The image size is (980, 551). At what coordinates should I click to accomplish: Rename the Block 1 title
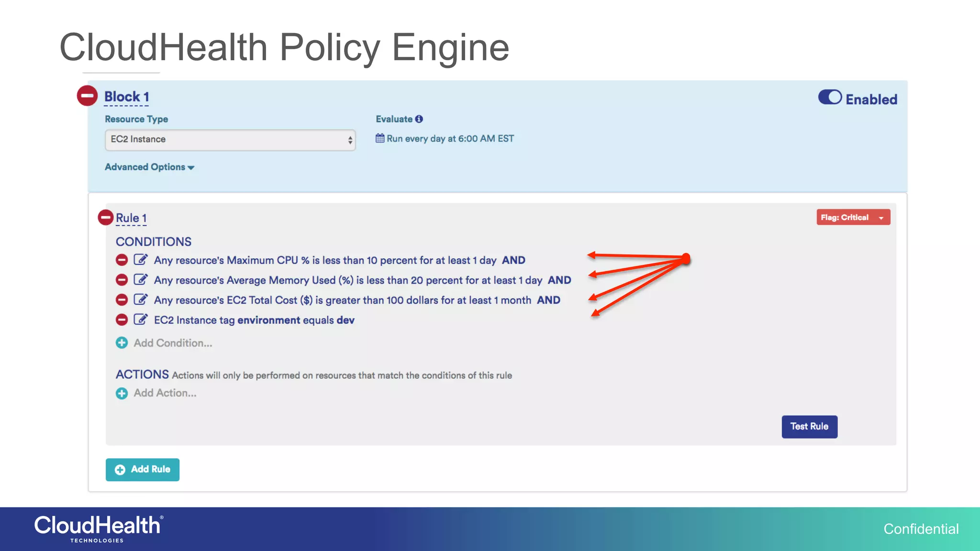pyautogui.click(x=127, y=97)
